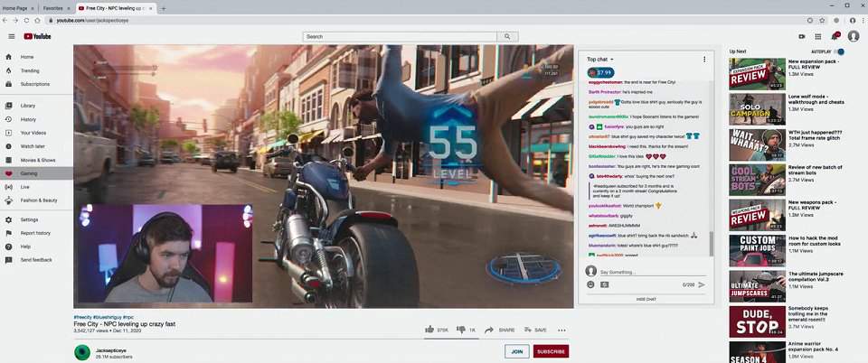The height and width of the screenshot is (363, 868).
Task: Switch to the Home Page browser tab
Action: point(18,8)
